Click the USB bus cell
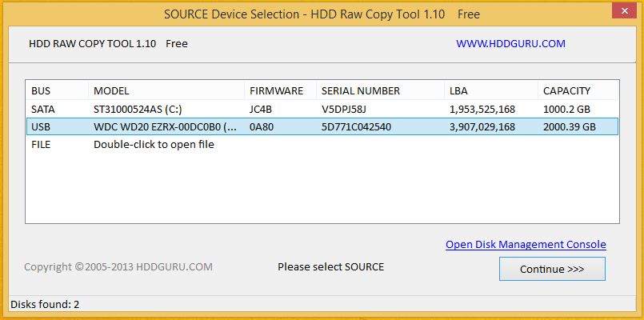The image size is (644, 320). click(x=41, y=127)
